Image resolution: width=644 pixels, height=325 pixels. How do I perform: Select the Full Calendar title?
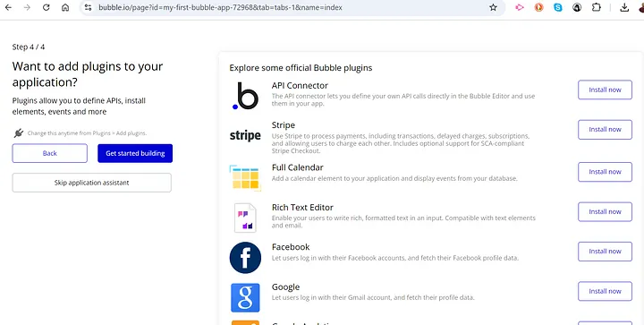(298, 167)
